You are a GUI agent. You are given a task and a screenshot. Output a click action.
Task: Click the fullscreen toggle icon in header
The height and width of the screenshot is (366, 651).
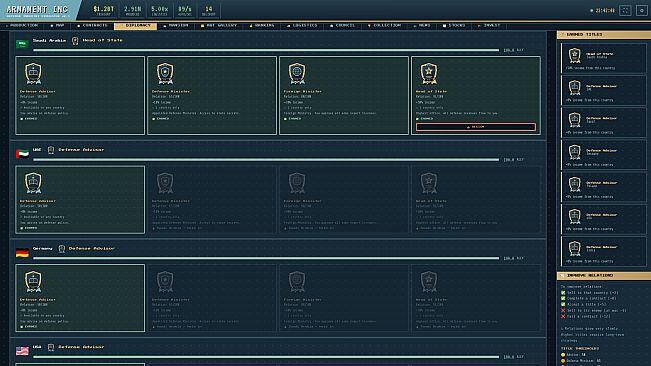[x=625, y=10]
